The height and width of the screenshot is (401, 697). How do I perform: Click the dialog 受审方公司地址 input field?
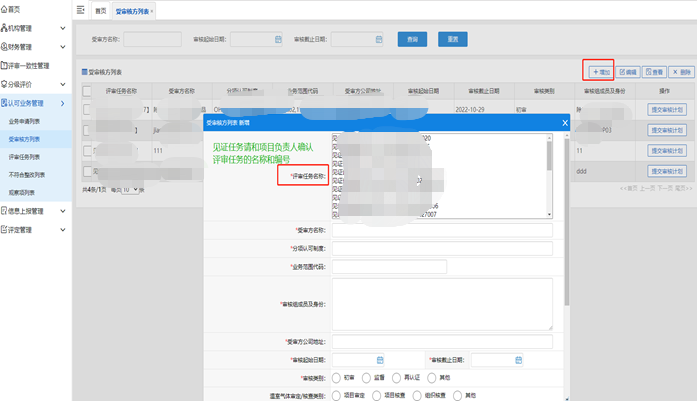click(x=442, y=342)
